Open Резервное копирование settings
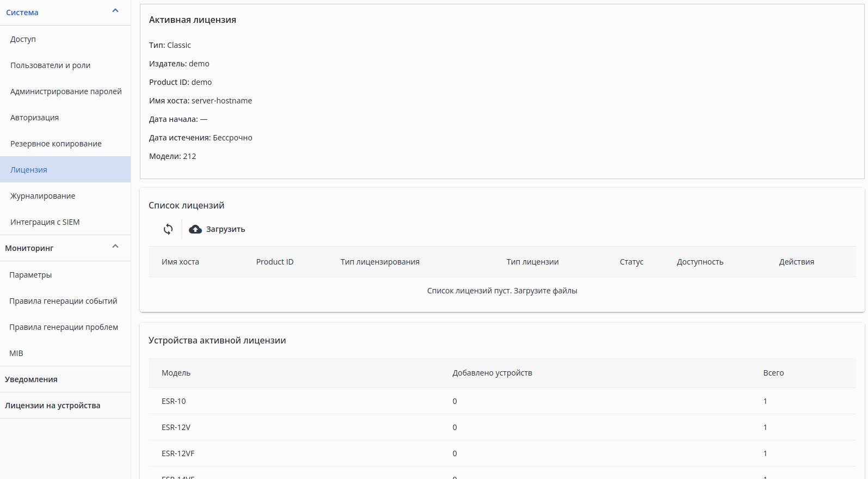This screenshot has height=479, width=868. (56, 144)
